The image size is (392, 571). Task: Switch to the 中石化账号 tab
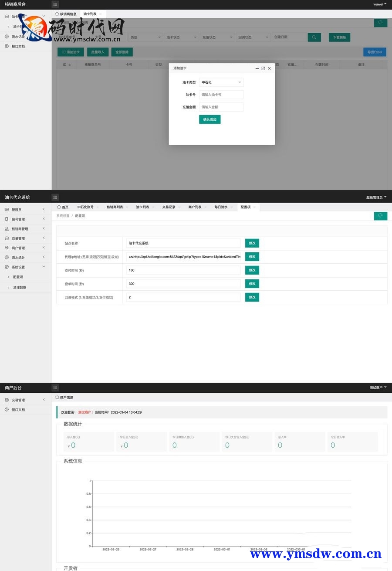[85, 207]
